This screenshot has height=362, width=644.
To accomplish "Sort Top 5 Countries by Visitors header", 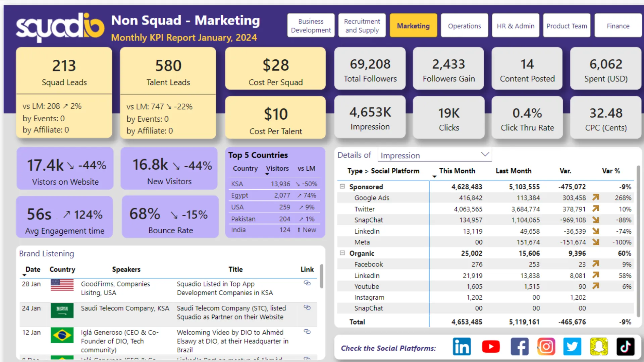I will click(x=277, y=169).
